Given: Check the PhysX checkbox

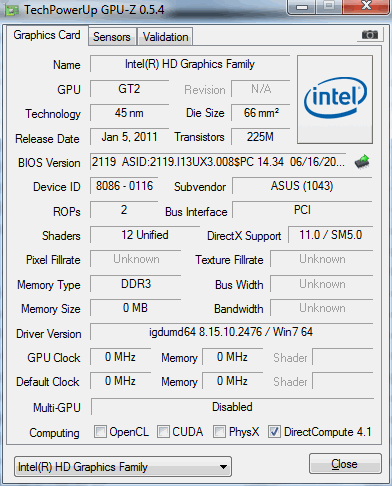Looking at the screenshot, I should tap(219, 431).
